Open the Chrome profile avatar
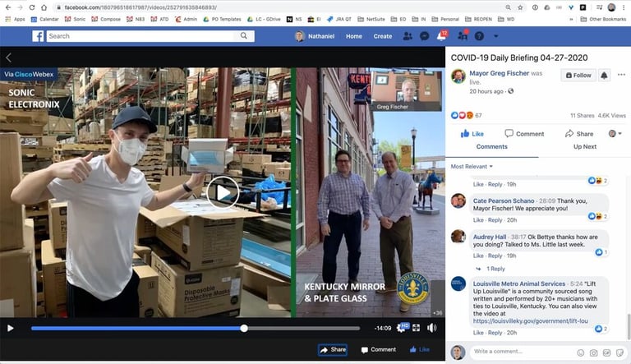 tap(611, 7)
